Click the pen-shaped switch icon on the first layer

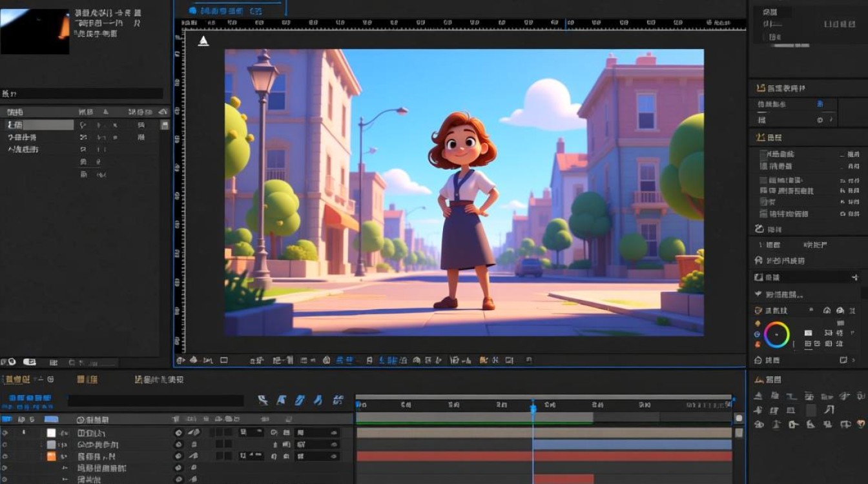[x=193, y=433]
